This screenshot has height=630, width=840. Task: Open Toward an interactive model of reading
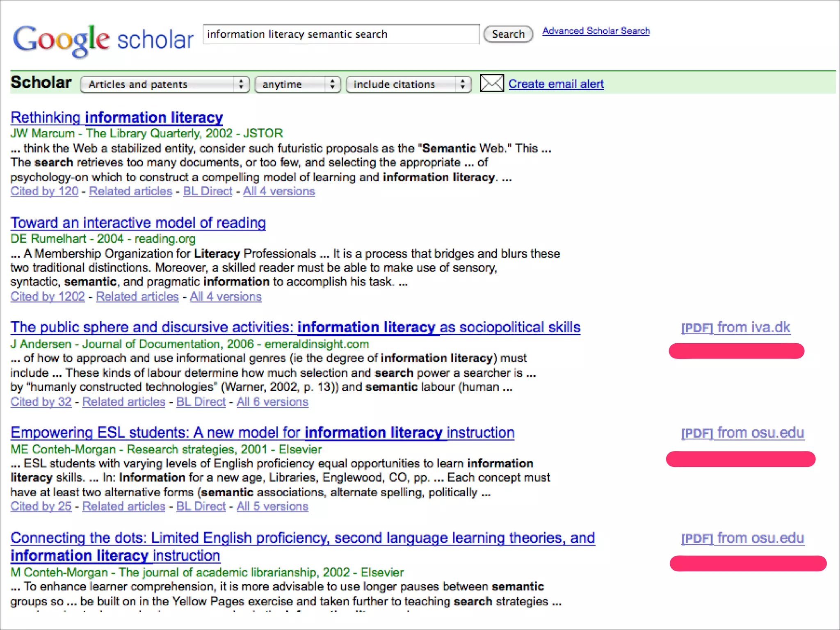point(138,223)
